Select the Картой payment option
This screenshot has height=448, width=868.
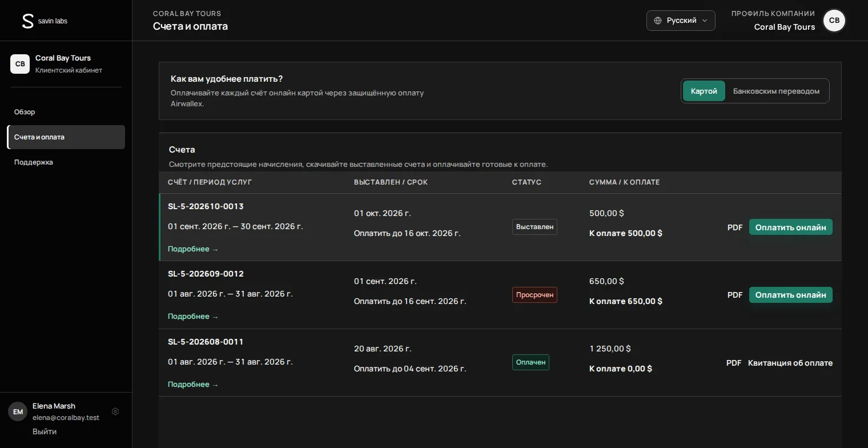pyautogui.click(x=704, y=91)
